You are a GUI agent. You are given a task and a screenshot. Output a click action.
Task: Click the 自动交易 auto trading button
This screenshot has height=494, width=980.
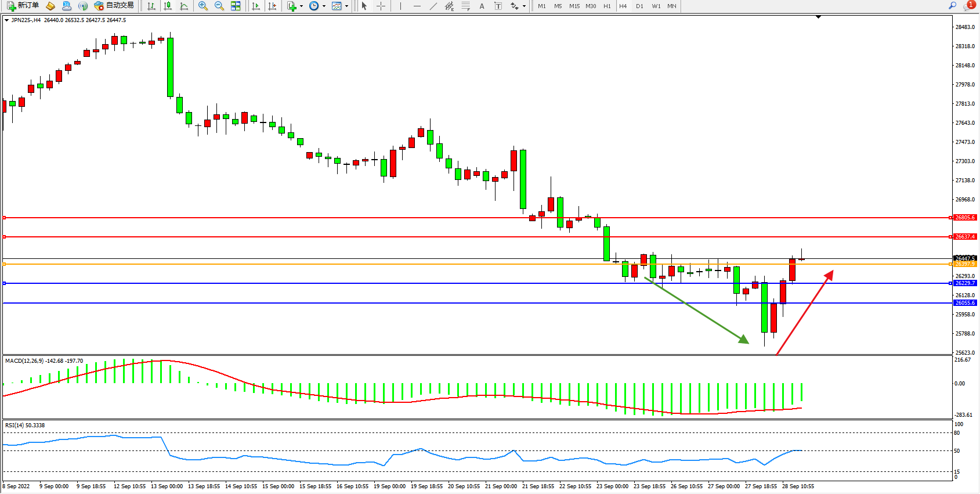114,6
